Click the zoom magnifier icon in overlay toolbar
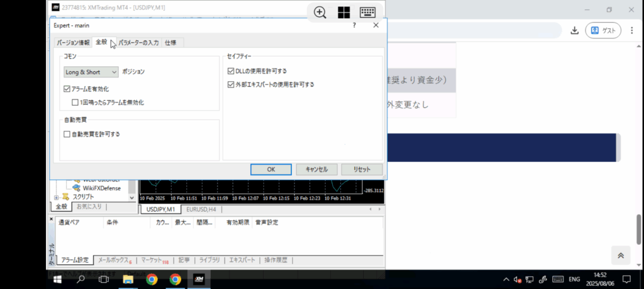 tap(320, 13)
